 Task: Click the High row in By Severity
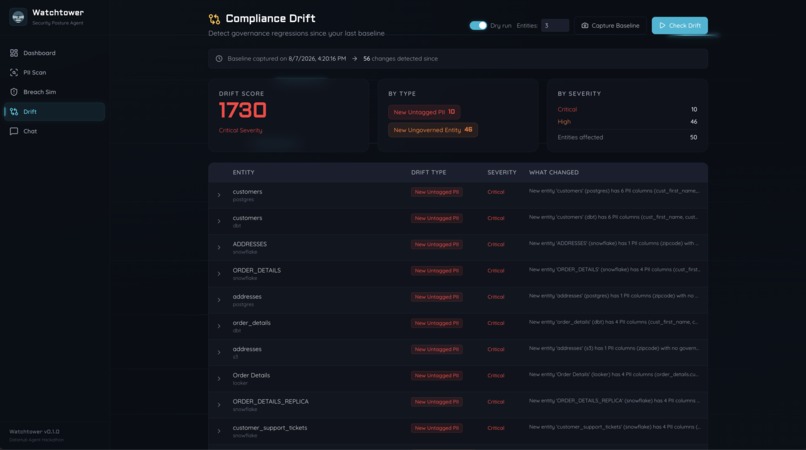coord(627,122)
